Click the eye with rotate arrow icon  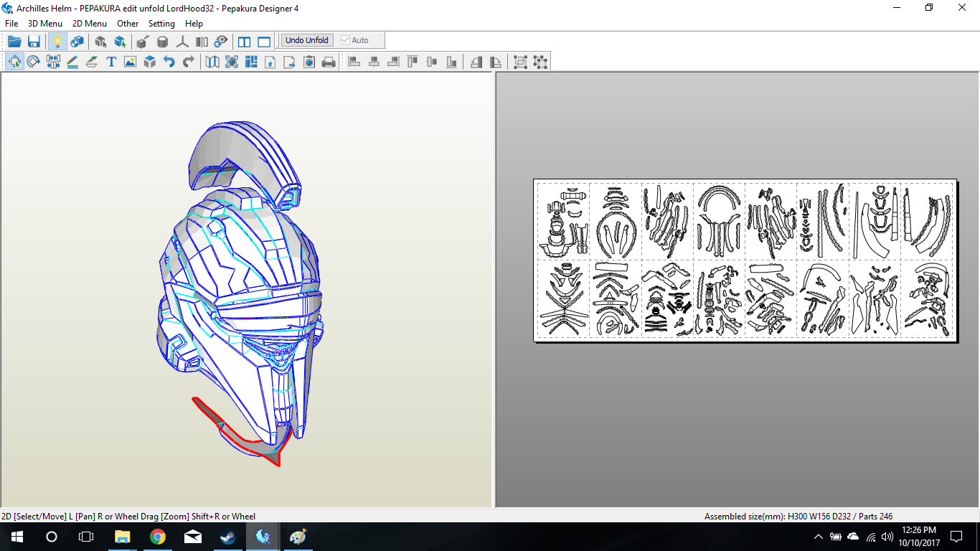[x=221, y=41]
